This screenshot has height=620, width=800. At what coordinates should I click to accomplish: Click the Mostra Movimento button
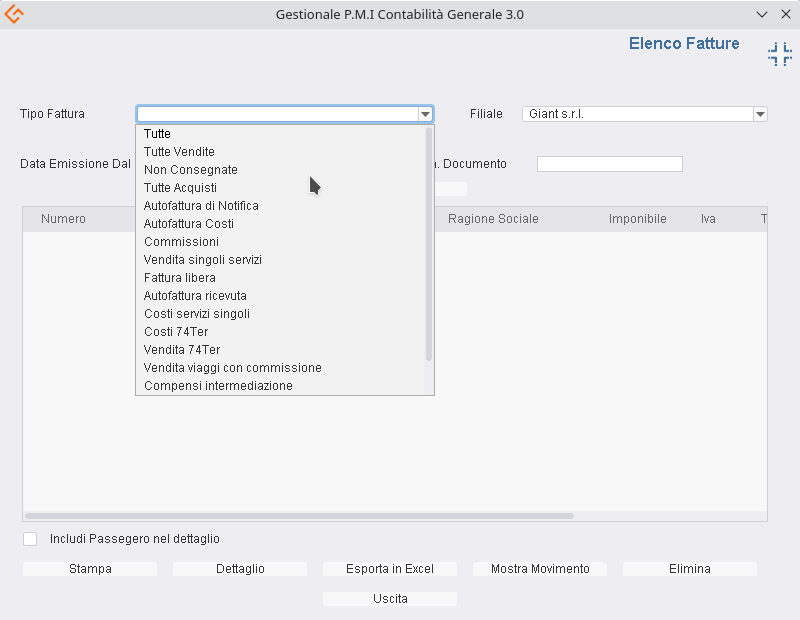pos(540,569)
